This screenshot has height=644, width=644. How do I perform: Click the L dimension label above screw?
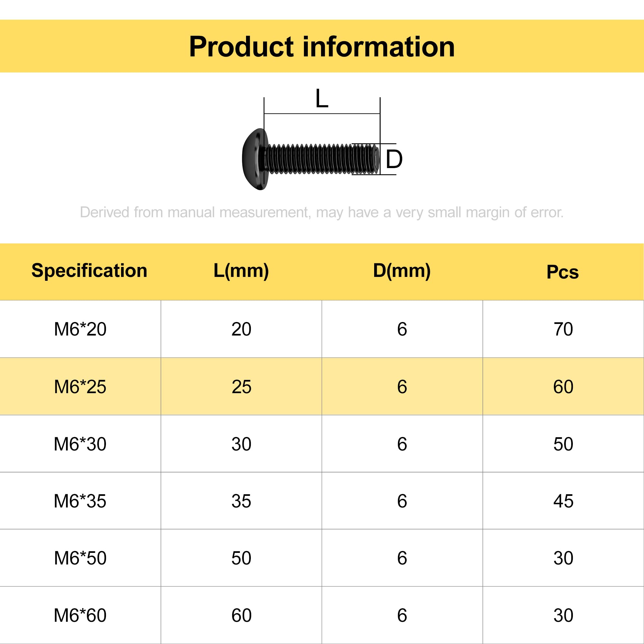tap(322, 98)
